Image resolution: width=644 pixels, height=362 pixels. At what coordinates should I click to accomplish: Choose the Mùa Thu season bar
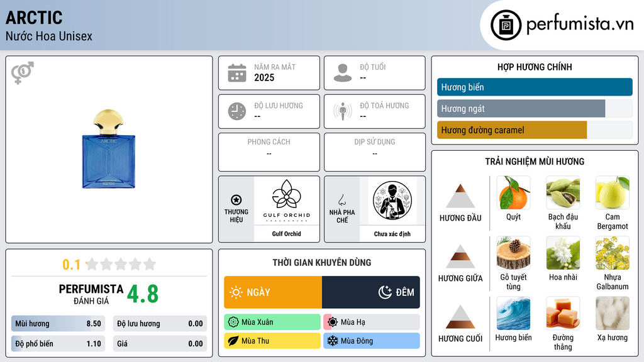coord(272,341)
